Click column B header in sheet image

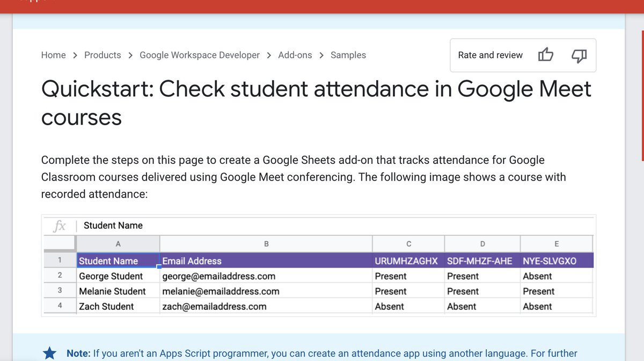[266, 244]
